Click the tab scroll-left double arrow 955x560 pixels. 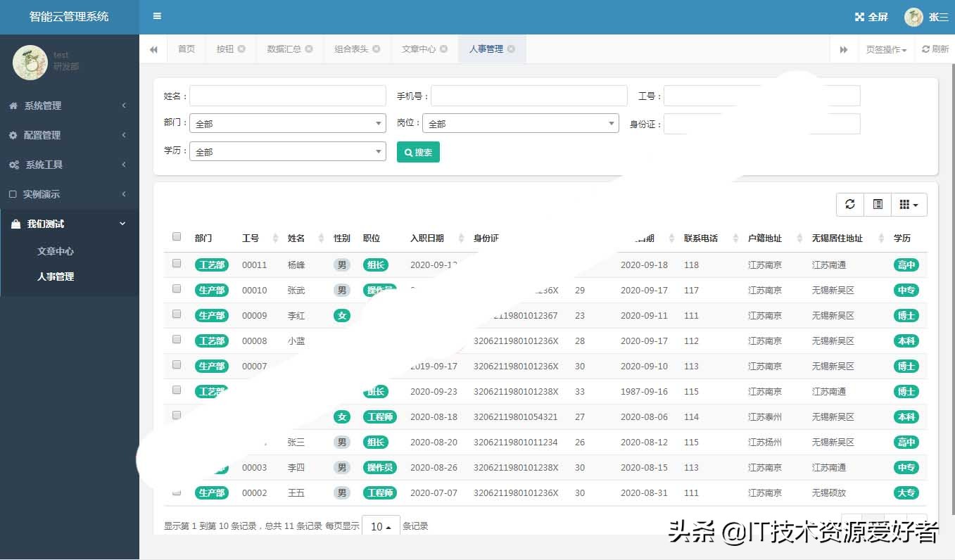153,49
